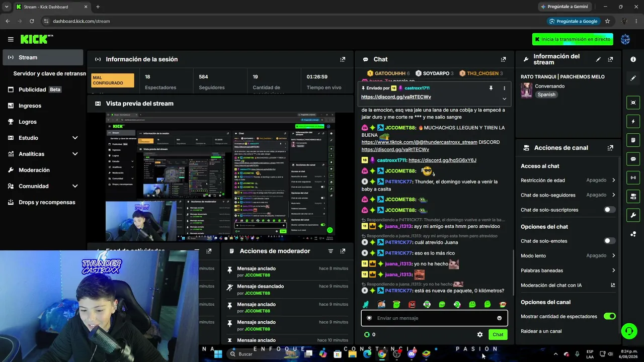Viewport: 644px width, 362px height.
Task: Select Stream in the sidebar
Action: point(43,57)
